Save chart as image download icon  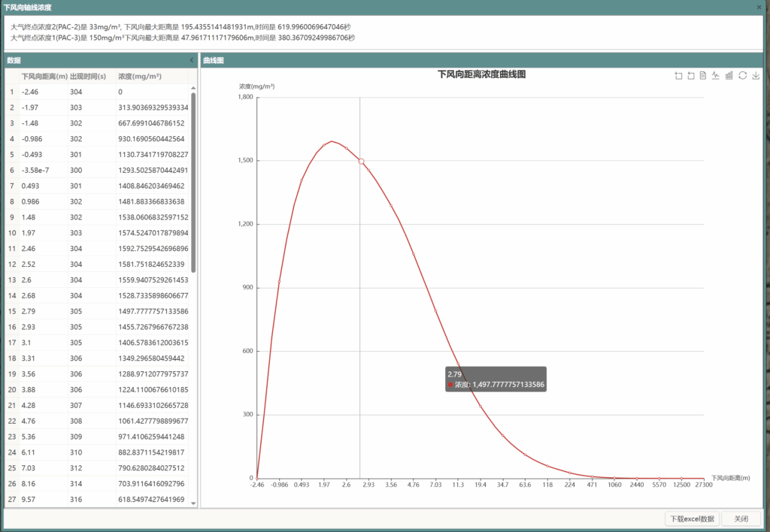pos(756,75)
